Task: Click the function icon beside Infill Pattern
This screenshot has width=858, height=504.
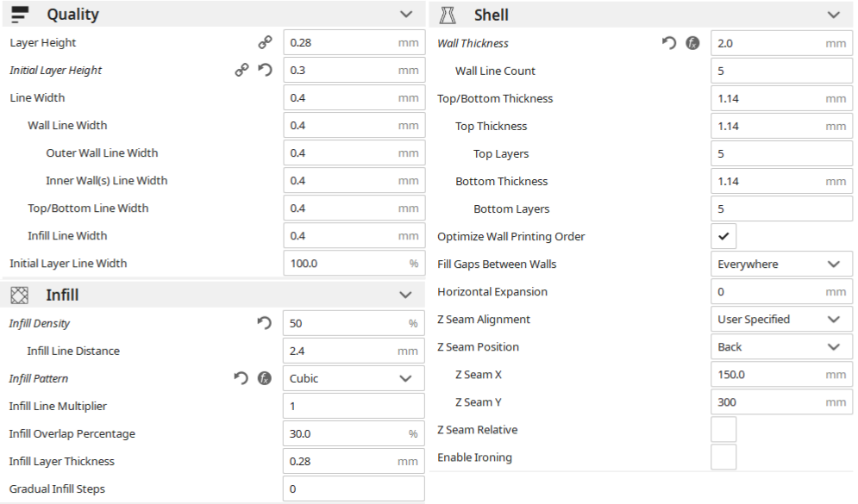Action: point(265,378)
